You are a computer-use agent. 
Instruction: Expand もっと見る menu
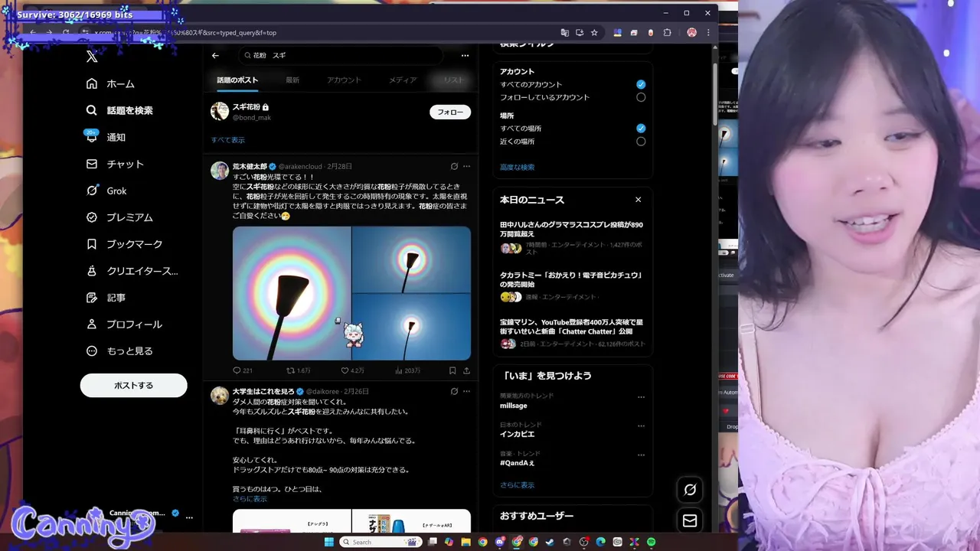[x=119, y=351]
